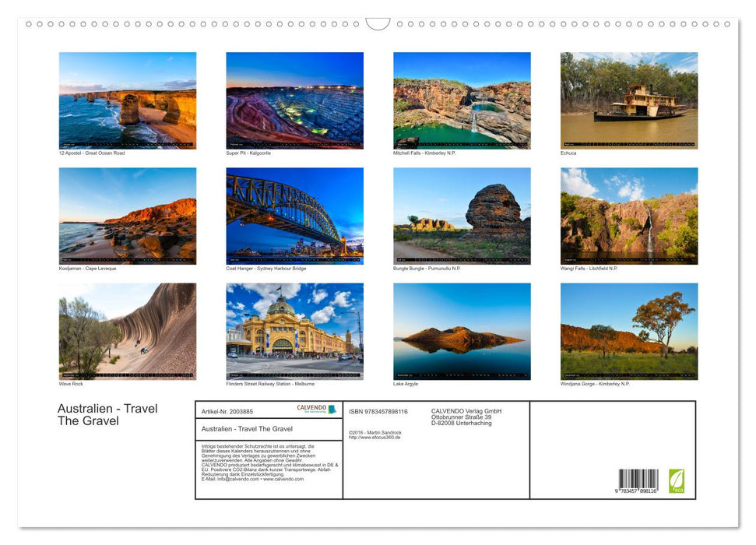The width and height of the screenshot is (756, 545).
Task: Click the Kooljaman Cape Leveque photo
Action: pos(128,215)
